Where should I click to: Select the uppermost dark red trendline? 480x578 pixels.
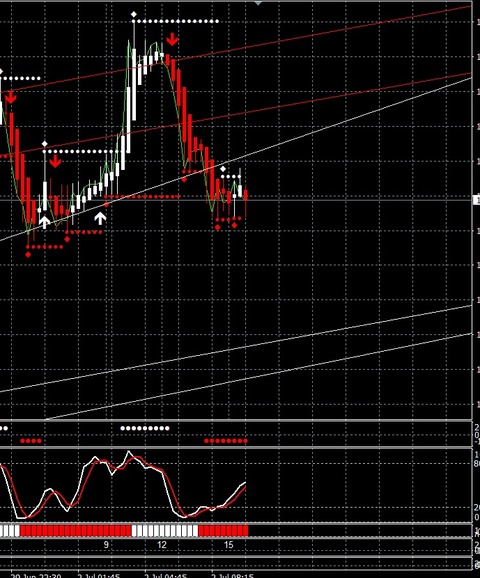236,48
